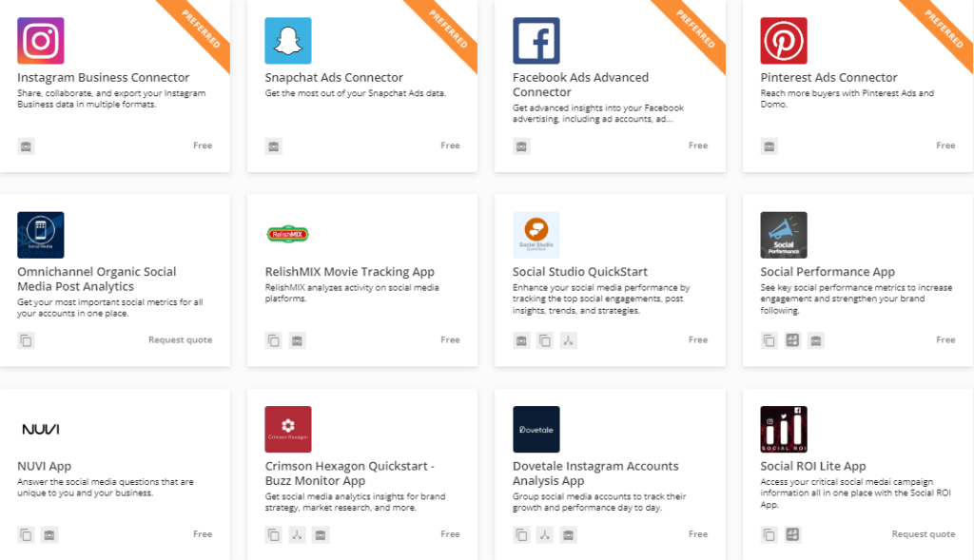Click the Free label on NUVI App card
Image resolution: width=974 pixels, height=560 pixels.
(203, 534)
